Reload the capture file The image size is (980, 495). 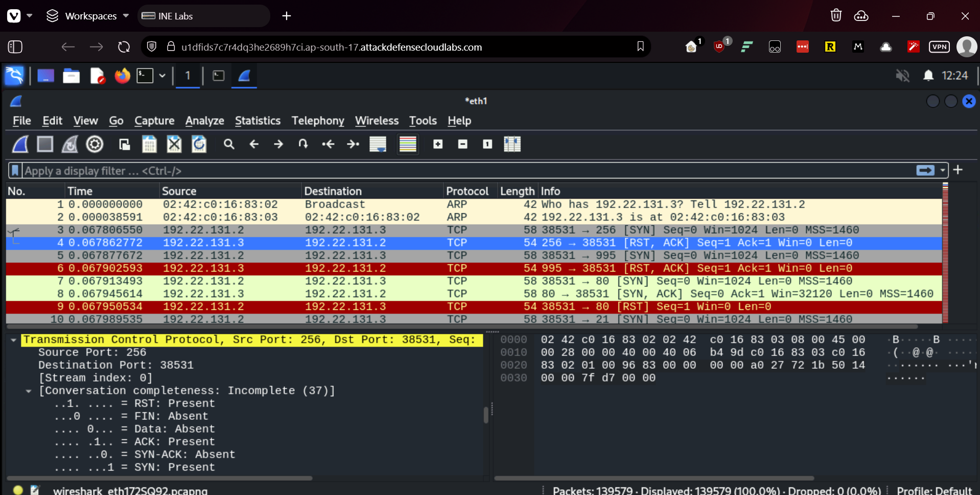coord(199,144)
